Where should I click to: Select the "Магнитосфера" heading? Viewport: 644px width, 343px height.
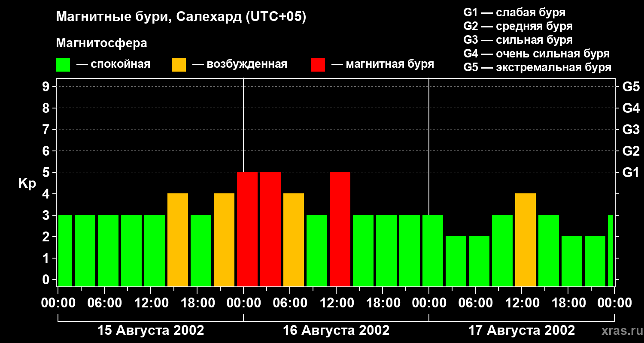tap(101, 43)
